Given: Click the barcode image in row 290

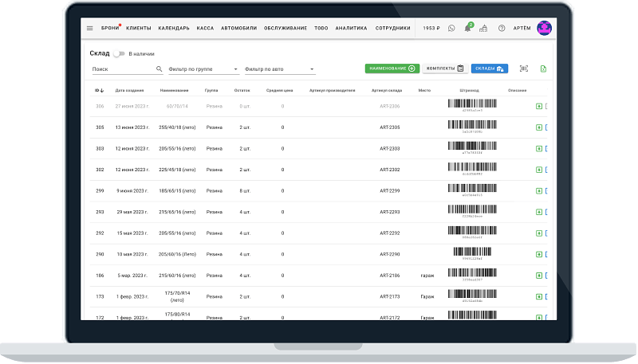Looking at the screenshot, I should point(472,252).
